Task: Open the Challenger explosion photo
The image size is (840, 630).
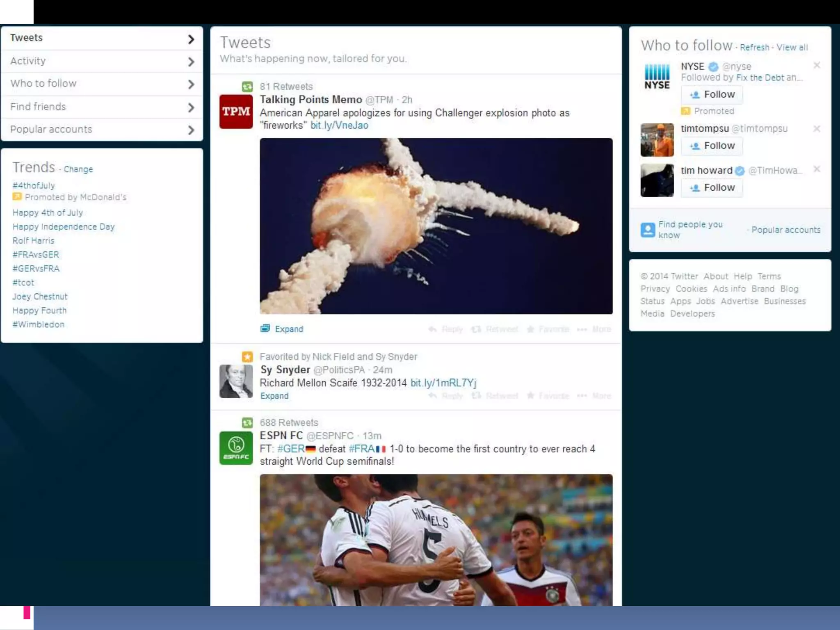Action: (x=436, y=226)
